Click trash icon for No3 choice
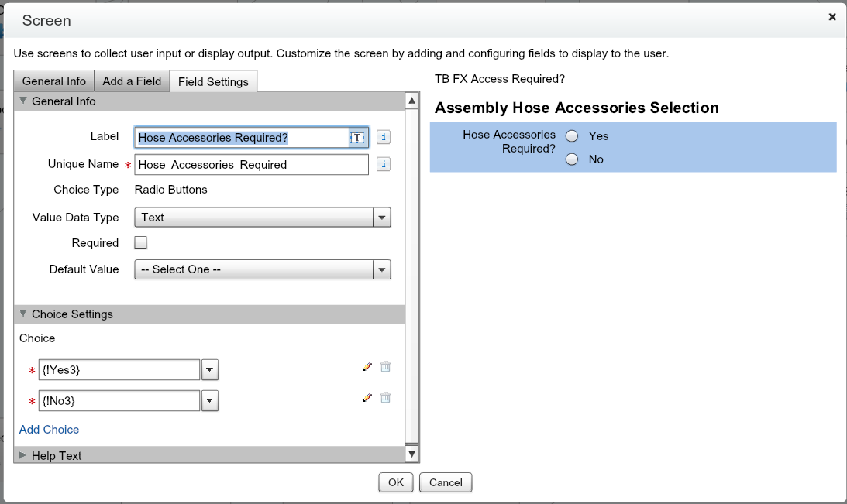Screen dimensions: 847x504 coord(385,397)
